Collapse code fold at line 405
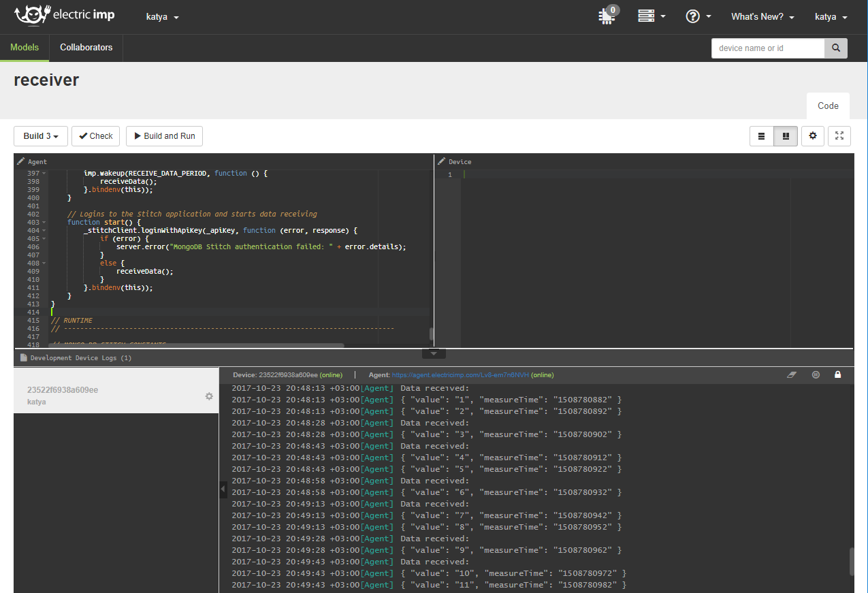Image resolution: width=868 pixels, height=593 pixels. 44,239
